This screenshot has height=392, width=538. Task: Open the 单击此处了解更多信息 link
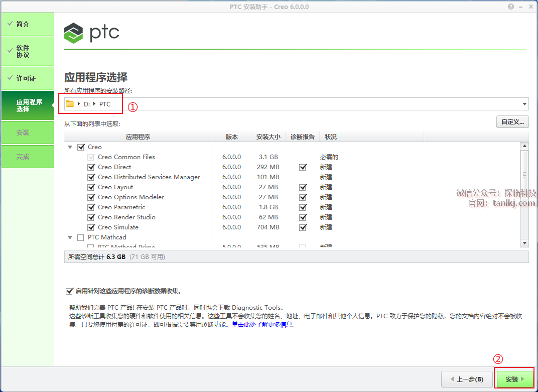coord(262,325)
